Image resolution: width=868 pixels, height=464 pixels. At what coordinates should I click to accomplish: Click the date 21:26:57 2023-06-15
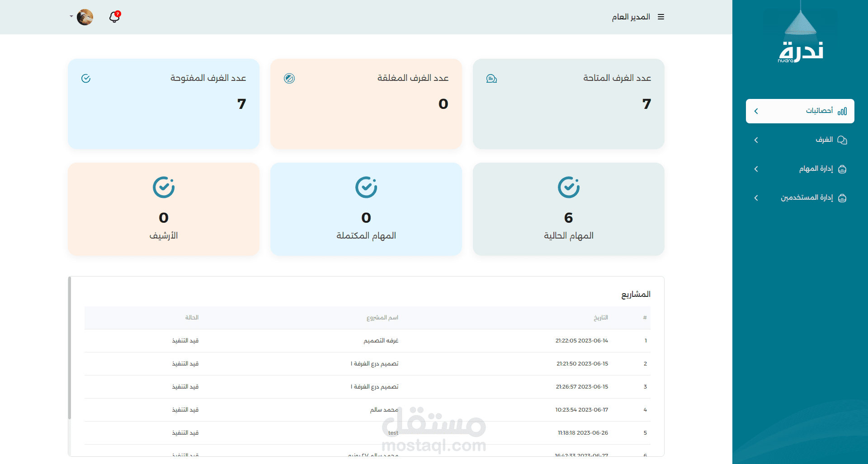(x=582, y=387)
